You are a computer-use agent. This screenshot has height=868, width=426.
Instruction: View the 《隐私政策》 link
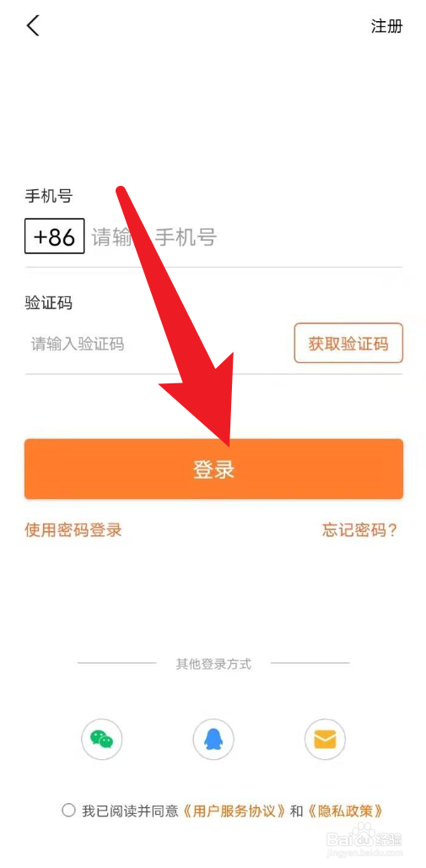pos(344,811)
